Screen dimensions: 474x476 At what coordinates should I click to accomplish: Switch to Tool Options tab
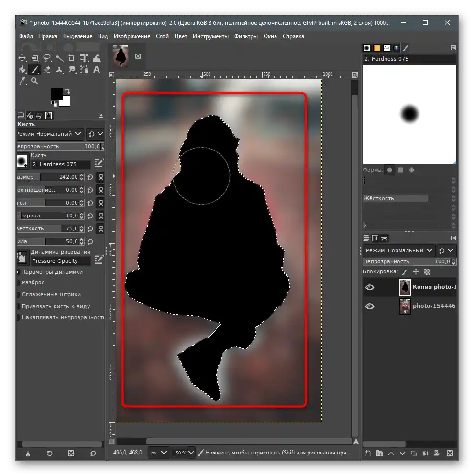point(21,115)
